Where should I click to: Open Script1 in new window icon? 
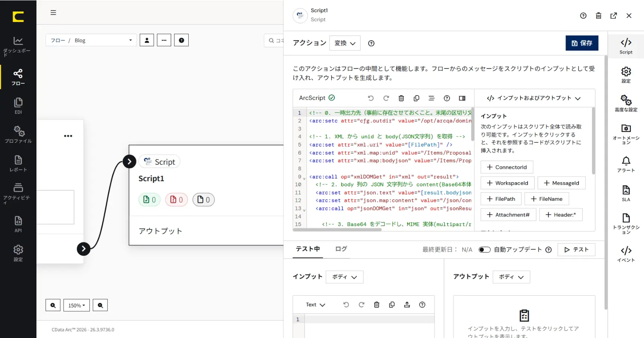tap(614, 16)
